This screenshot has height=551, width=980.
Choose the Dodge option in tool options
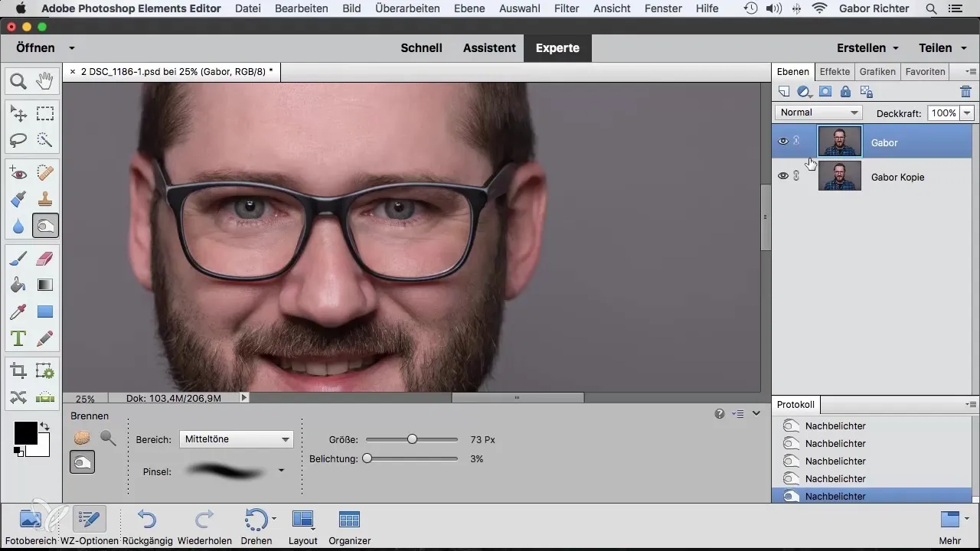108,438
